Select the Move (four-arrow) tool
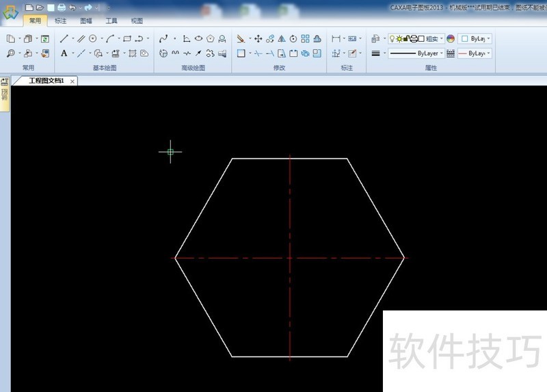The width and height of the screenshot is (547, 392). 258,39
